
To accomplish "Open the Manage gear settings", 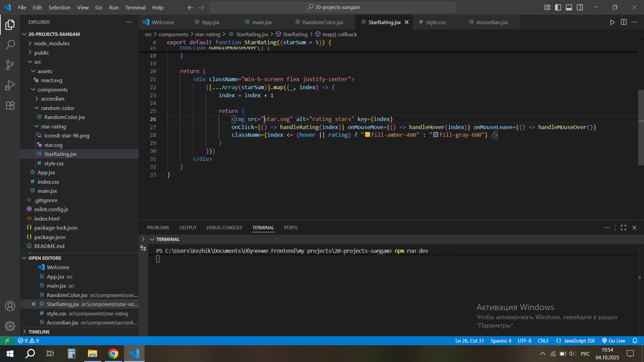I will coord(10,326).
